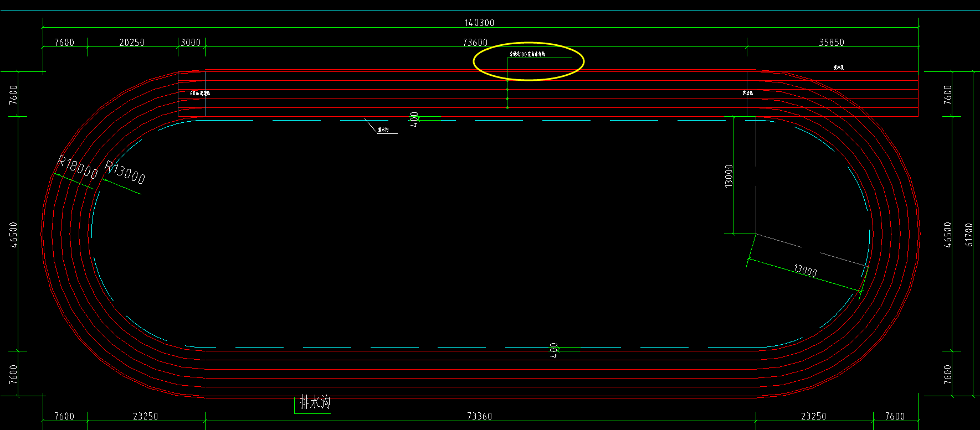This screenshot has height=430, width=980.
Task: Select the 60m起跑线 start line label
Action: click(x=200, y=94)
